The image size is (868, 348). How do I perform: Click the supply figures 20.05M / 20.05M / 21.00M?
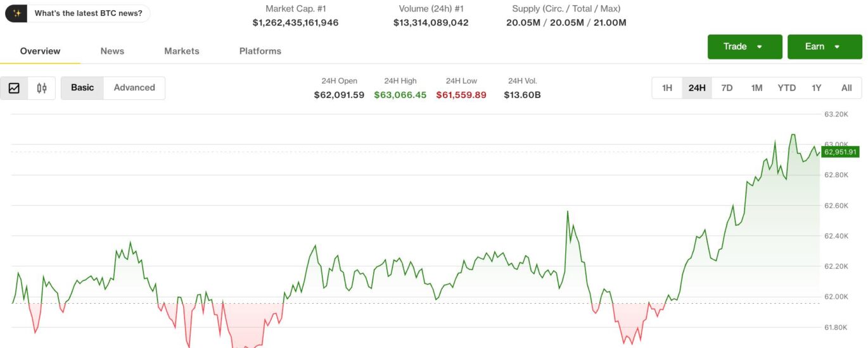[566, 23]
